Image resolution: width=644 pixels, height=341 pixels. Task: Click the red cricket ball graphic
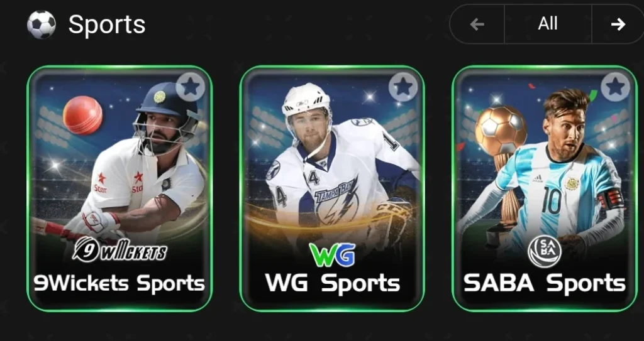pos(82,116)
